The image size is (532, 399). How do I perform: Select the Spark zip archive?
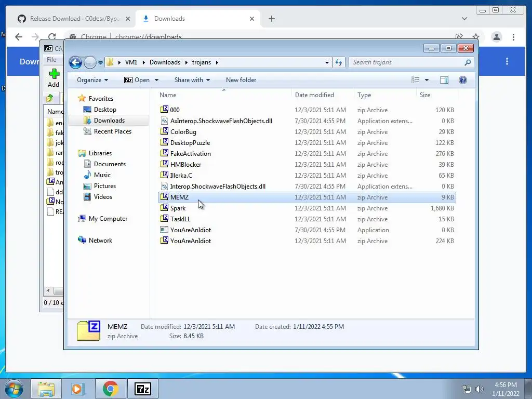(307, 208)
